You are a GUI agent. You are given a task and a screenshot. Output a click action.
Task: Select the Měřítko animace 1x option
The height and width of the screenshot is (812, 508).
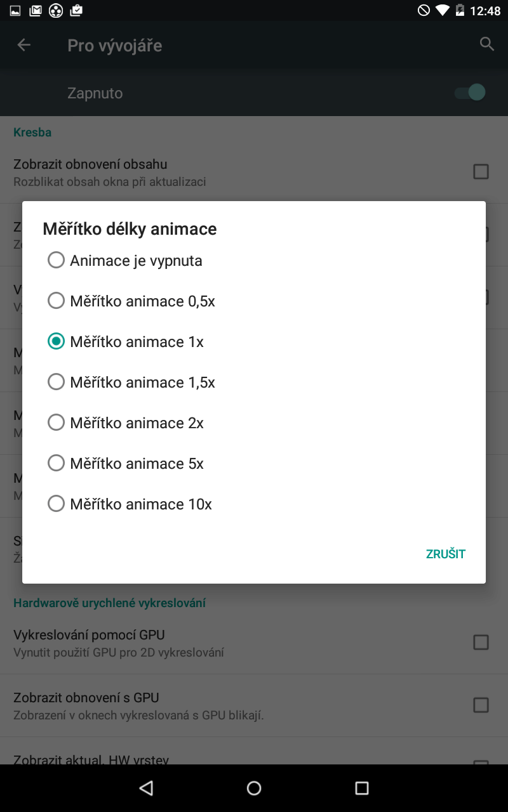pos(57,341)
